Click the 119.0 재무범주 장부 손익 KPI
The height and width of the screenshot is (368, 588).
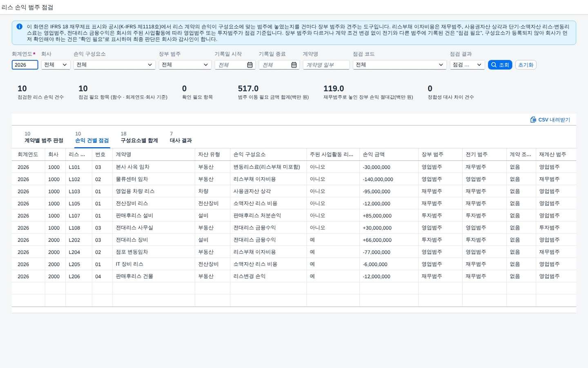[x=368, y=92]
